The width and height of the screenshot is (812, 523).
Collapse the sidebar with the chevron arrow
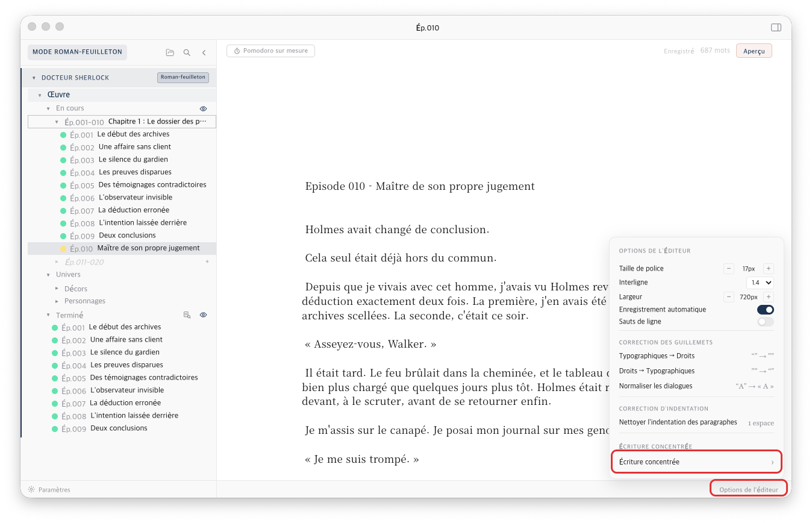(204, 53)
